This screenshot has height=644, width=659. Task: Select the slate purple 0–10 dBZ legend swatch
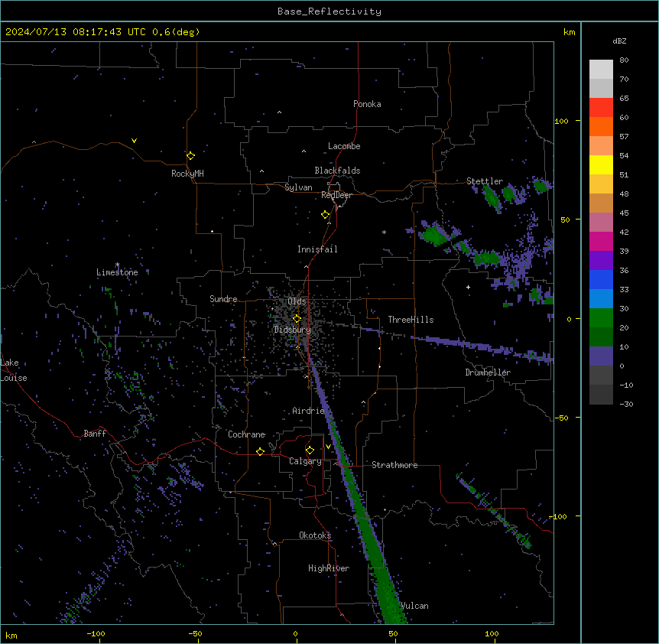(x=601, y=356)
